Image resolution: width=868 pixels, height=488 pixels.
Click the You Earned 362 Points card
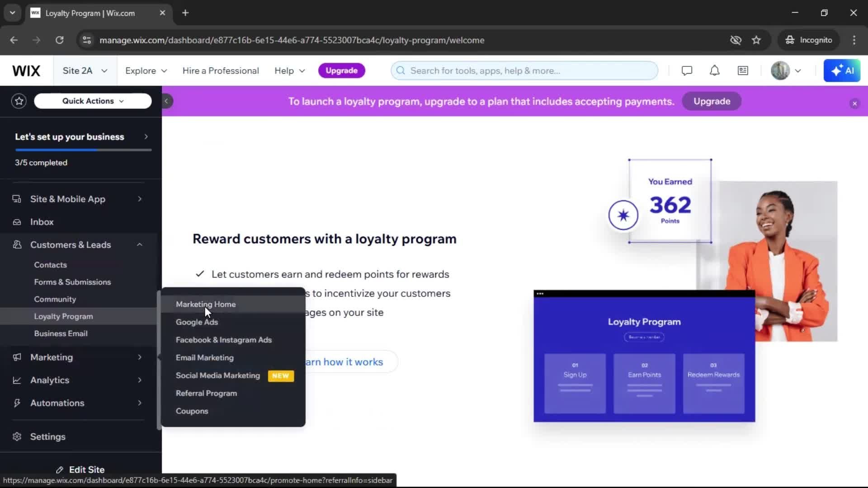670,201
